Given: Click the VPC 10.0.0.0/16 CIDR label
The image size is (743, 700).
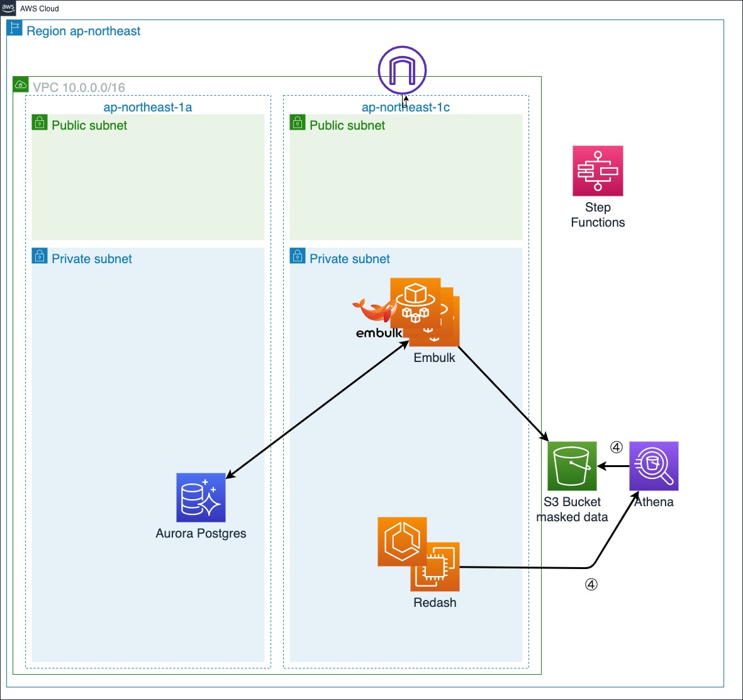Looking at the screenshot, I should click(81, 87).
